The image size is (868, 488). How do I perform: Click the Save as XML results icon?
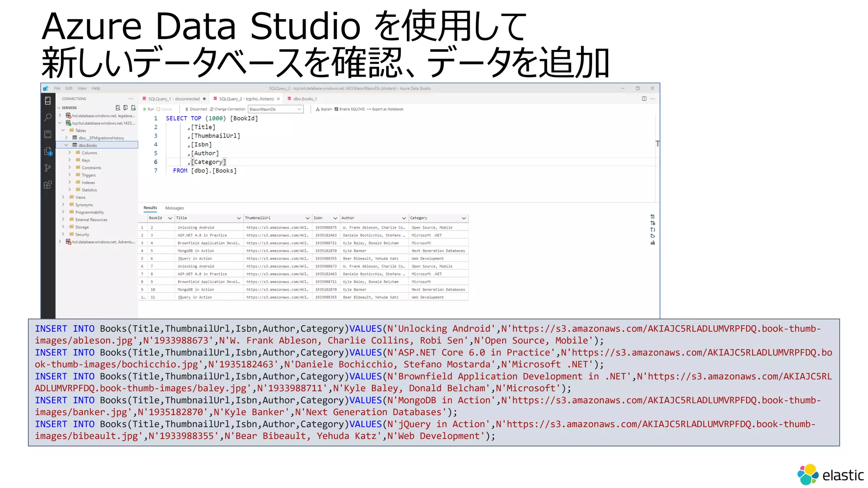click(x=653, y=236)
